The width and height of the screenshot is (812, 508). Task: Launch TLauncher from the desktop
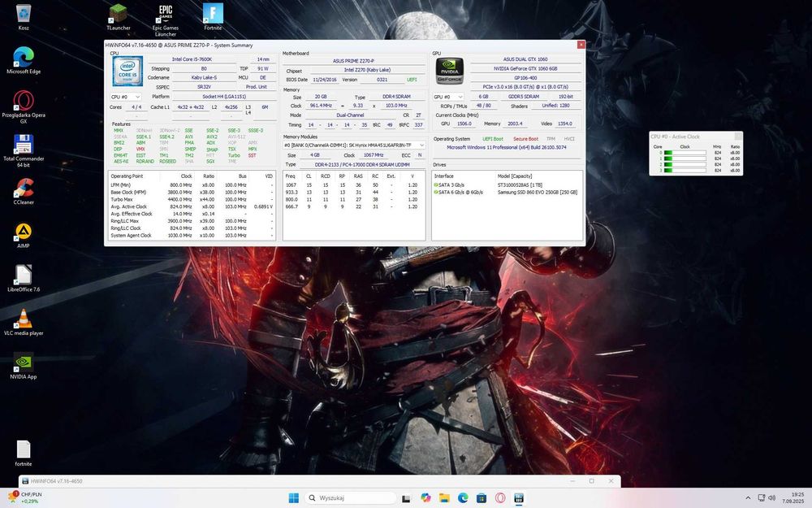click(118, 16)
